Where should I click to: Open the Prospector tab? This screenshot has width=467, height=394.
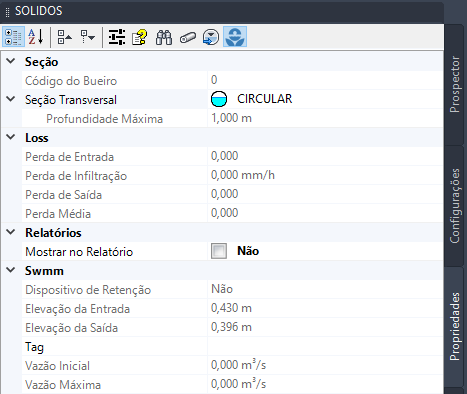(454, 84)
